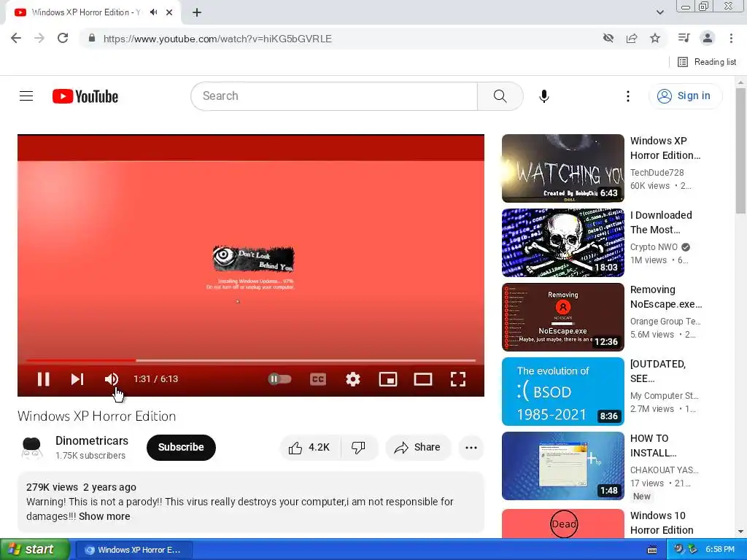The image size is (747, 560).
Task: Open more actions ellipsis under video
Action: coord(471,448)
